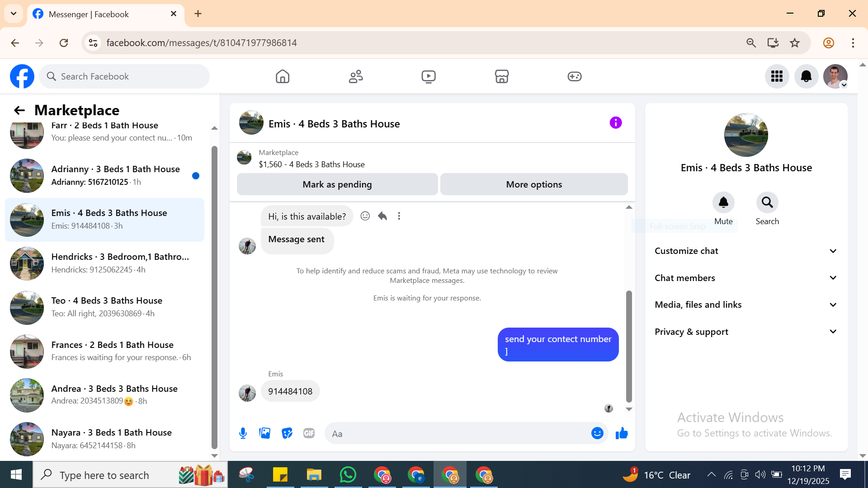Bookmark this page with star icon
The height and width of the screenshot is (488, 868).
pos(795,43)
